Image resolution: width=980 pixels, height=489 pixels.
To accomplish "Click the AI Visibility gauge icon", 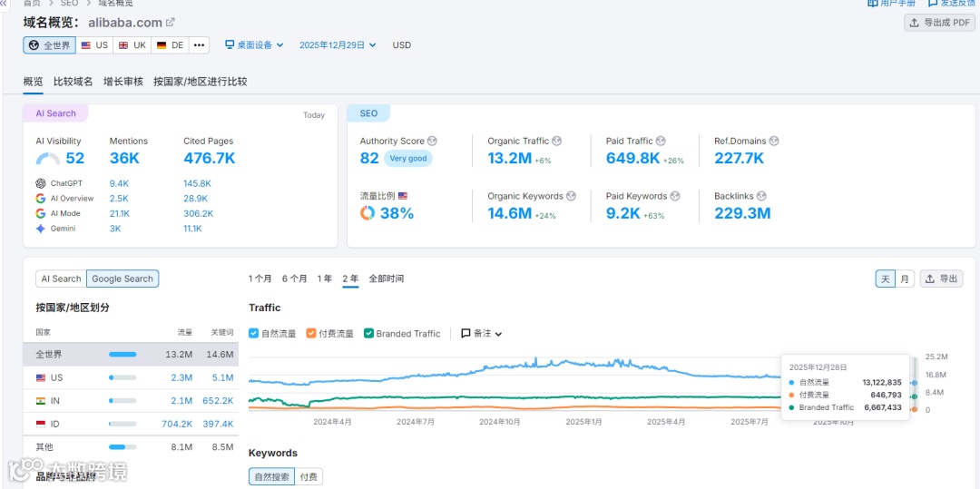I will (48, 159).
